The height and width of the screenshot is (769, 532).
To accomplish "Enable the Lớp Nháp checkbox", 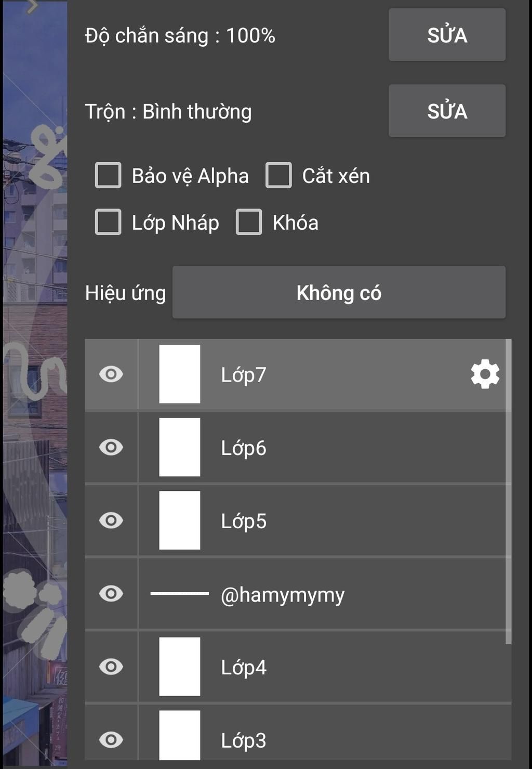I will (x=108, y=222).
